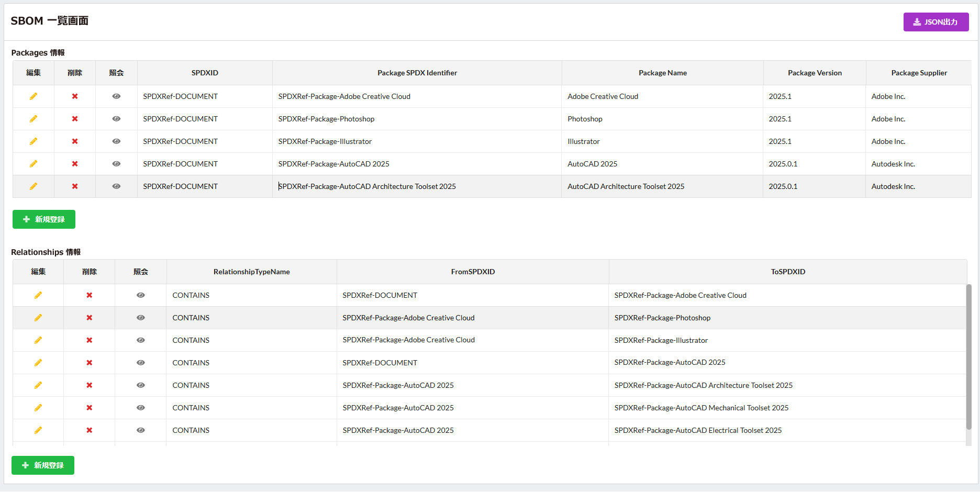Edit relationship pointing to Package-Photoshop
This screenshot has height=492, width=980.
(x=38, y=318)
